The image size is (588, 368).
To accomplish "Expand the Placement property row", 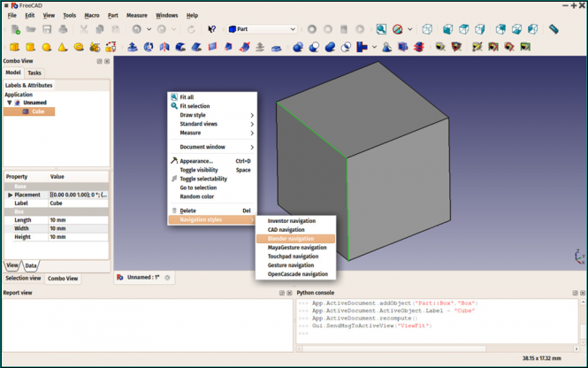I will (x=11, y=195).
